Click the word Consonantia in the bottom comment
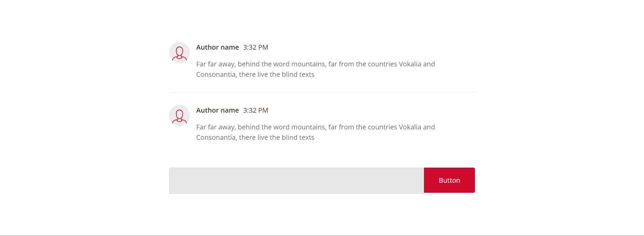This screenshot has height=236, width=644. click(216, 137)
